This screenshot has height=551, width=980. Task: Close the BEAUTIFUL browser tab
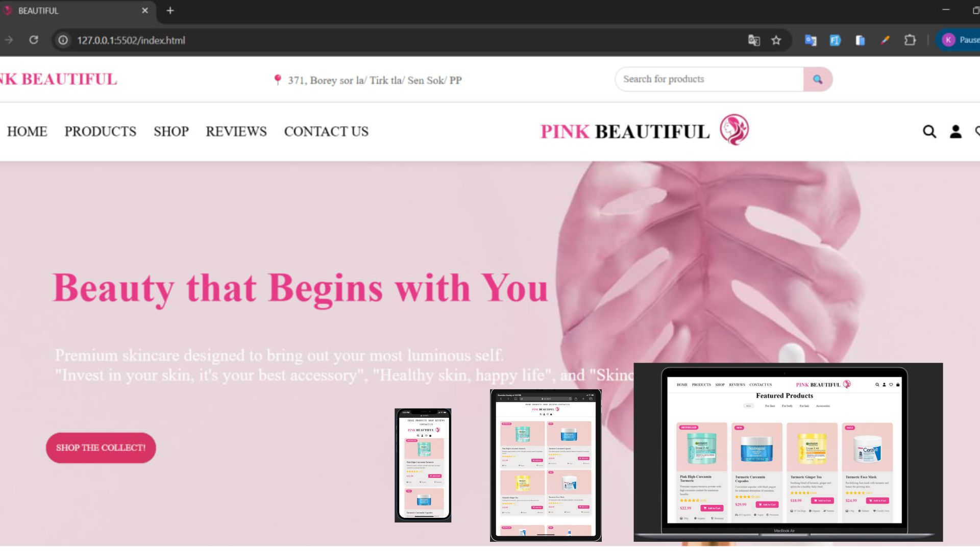145,11
